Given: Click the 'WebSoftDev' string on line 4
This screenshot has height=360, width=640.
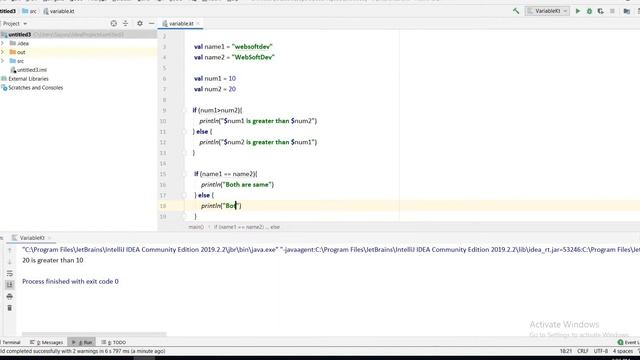Looking at the screenshot, I should pos(253,57).
